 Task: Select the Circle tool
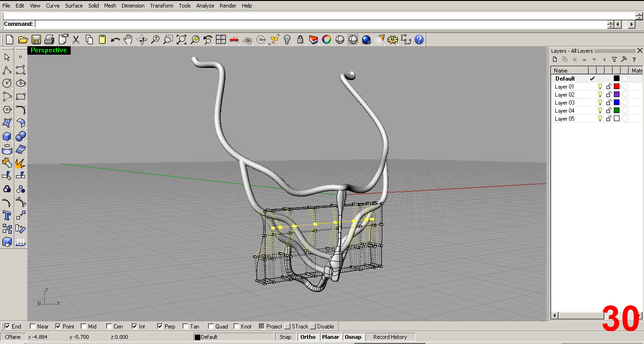(x=7, y=83)
